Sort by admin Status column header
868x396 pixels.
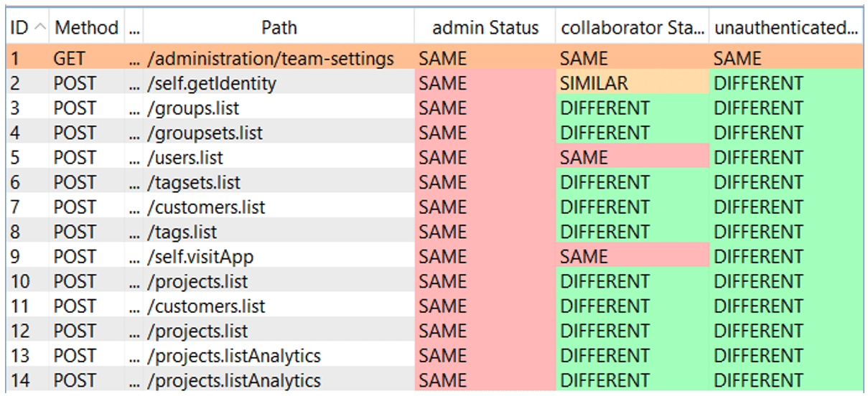(485, 28)
